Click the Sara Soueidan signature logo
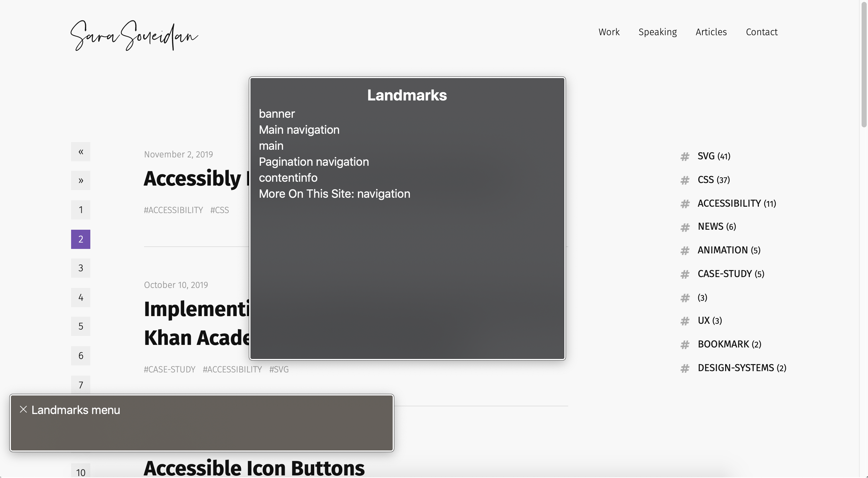This screenshot has width=868, height=478. pyautogui.click(x=134, y=35)
